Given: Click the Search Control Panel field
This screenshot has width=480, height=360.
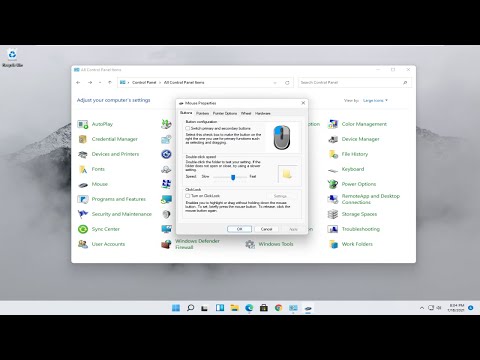Looking at the screenshot, I should click(x=355, y=83).
